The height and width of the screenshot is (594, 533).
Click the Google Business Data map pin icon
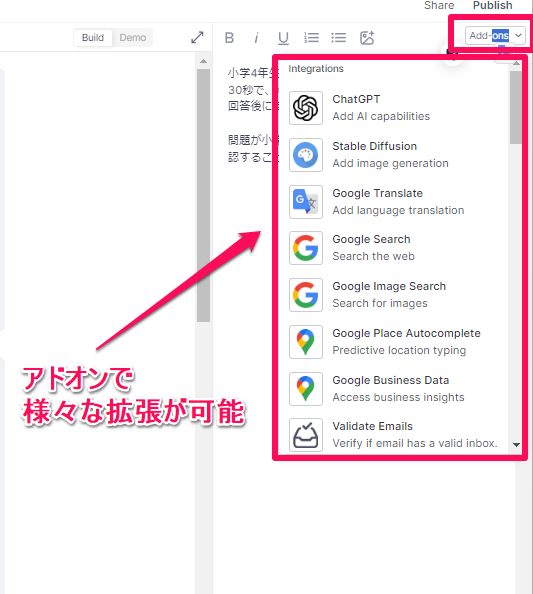[306, 389]
